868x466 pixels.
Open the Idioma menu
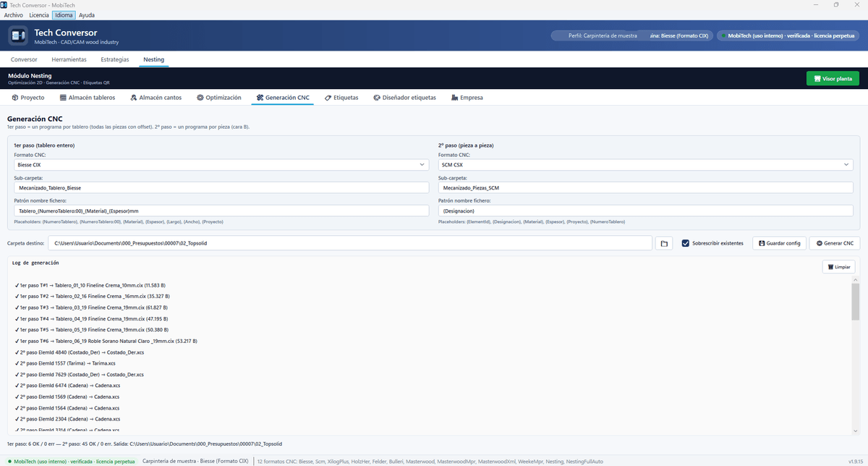coord(64,14)
